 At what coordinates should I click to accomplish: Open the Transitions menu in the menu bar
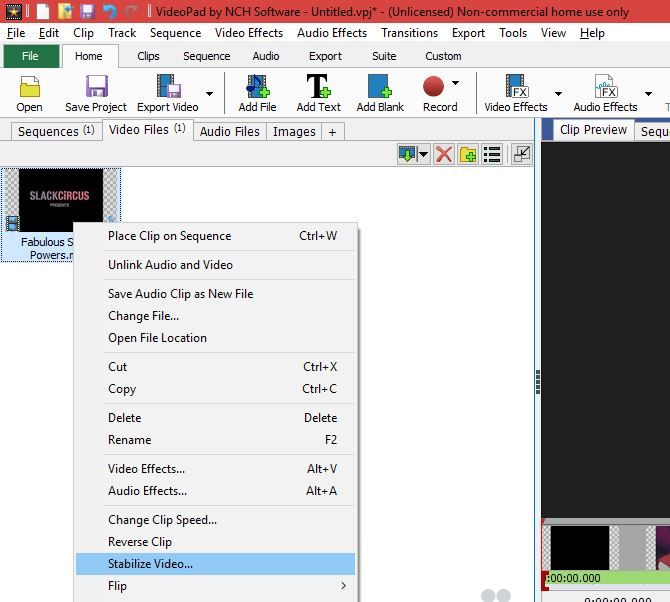409,32
